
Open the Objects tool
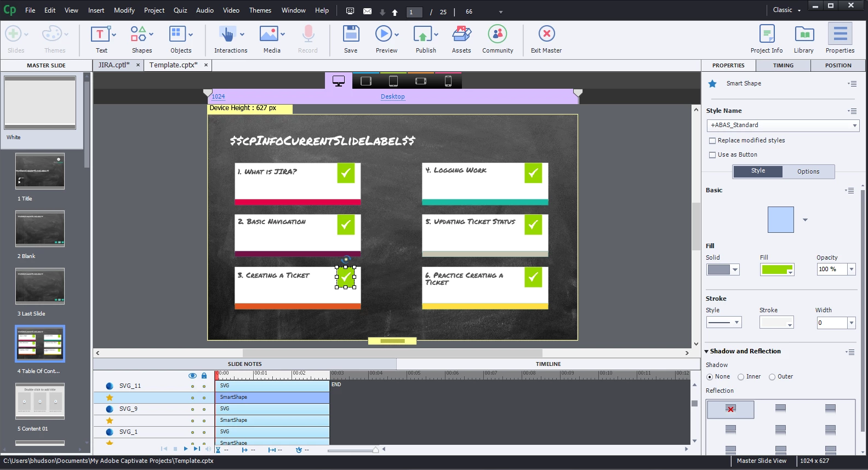(x=181, y=39)
